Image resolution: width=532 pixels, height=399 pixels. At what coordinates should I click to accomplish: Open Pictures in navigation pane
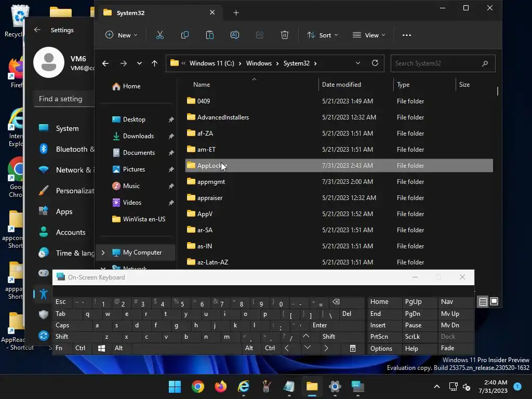tap(134, 169)
